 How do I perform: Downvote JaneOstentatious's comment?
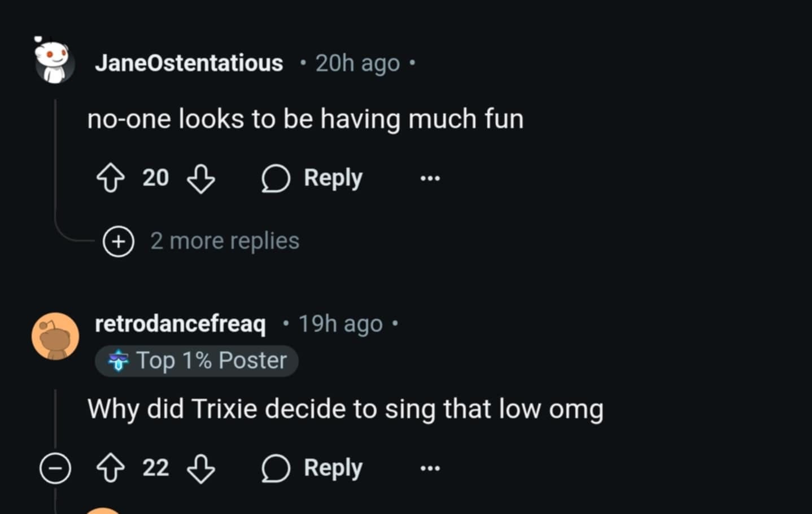[201, 178]
